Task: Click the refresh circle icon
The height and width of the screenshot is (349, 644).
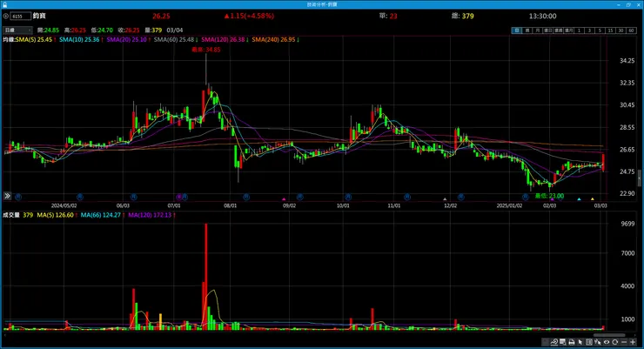Action: 614,342
